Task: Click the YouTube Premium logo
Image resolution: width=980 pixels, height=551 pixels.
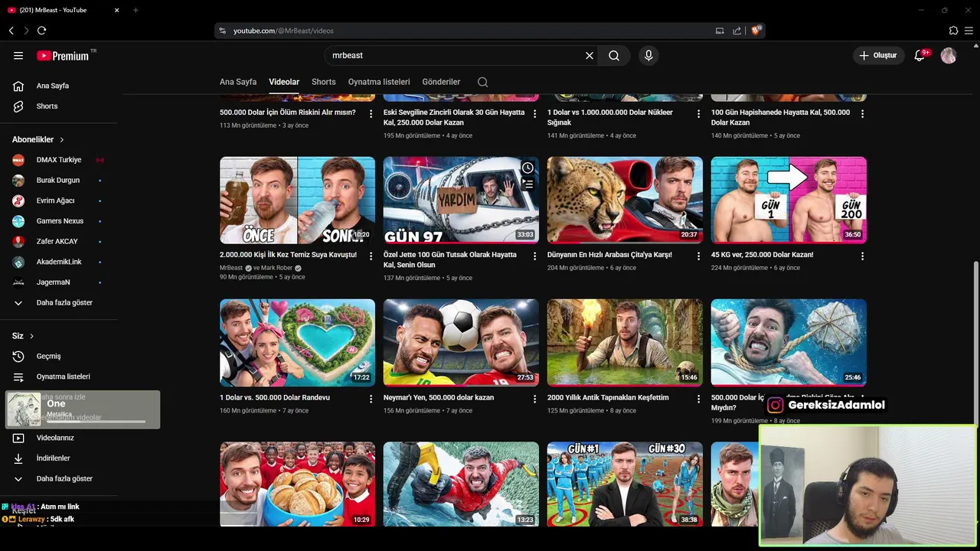Action: pyautogui.click(x=63, y=55)
